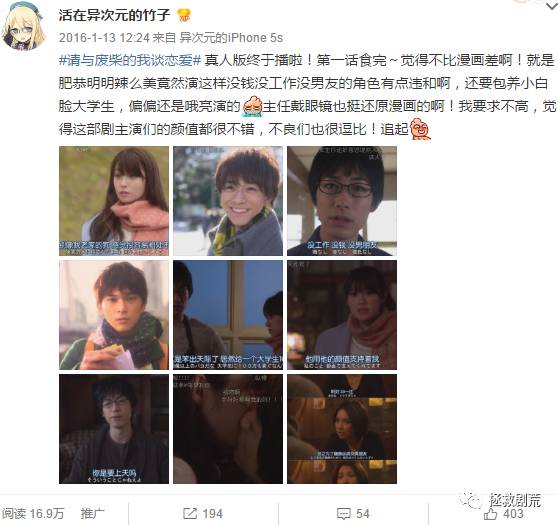Like the post with thumbs-up icon
This screenshot has width=558, height=525.
click(491, 514)
